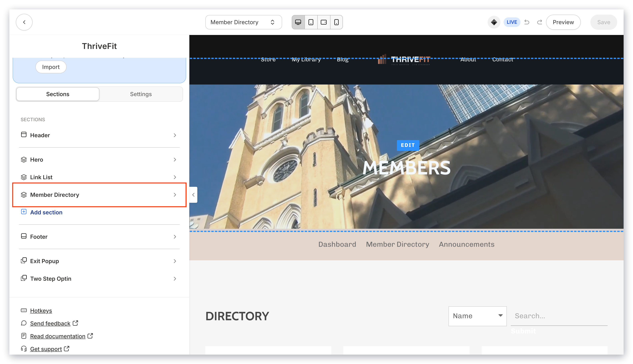The image size is (633, 364).
Task: Switch to desktop preview mode
Action: pyautogui.click(x=298, y=22)
